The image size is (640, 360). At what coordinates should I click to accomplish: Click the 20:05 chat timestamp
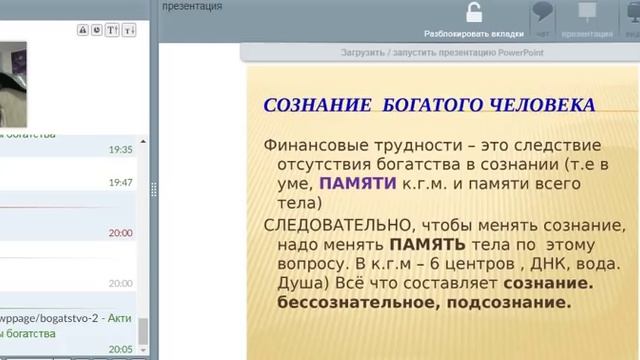coord(120,349)
